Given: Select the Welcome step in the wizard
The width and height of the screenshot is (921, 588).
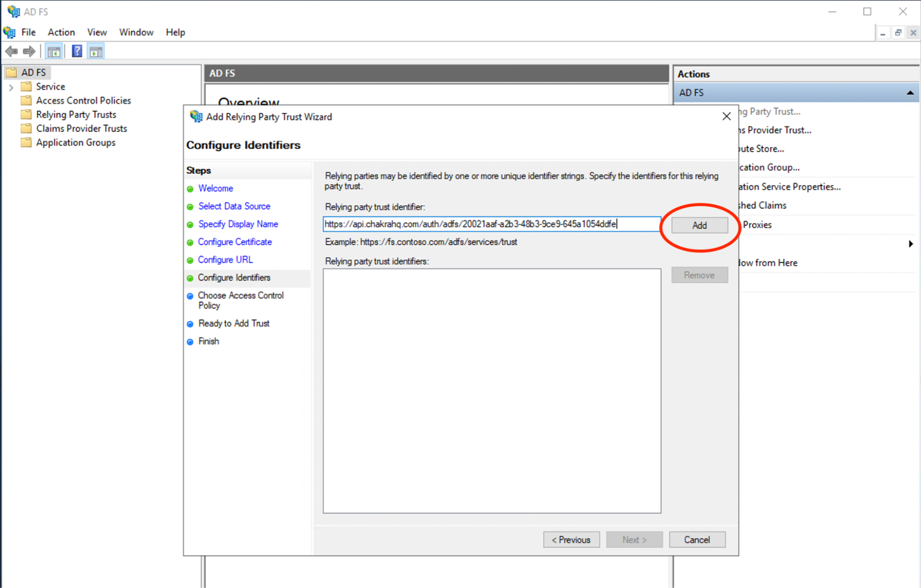Looking at the screenshot, I should pos(215,188).
